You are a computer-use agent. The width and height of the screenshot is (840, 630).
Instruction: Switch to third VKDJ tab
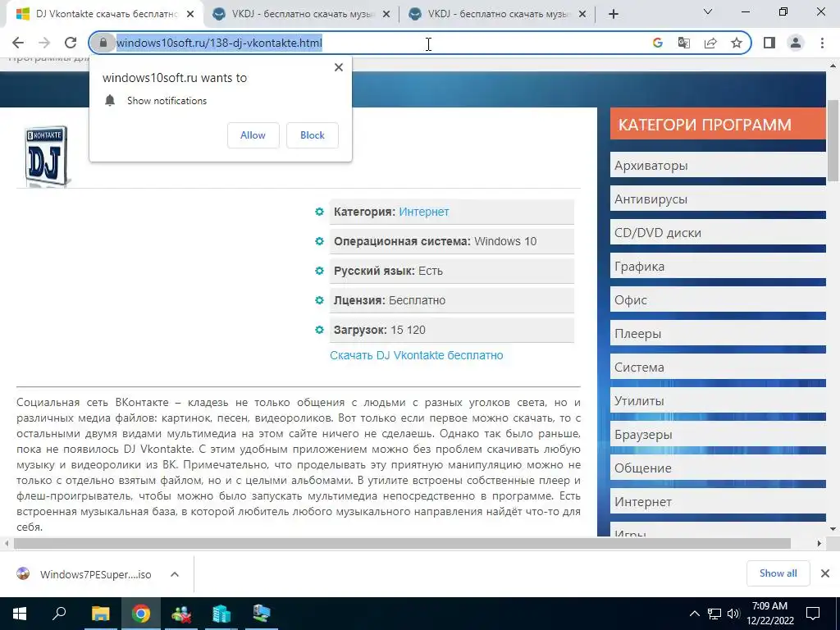[498, 15]
